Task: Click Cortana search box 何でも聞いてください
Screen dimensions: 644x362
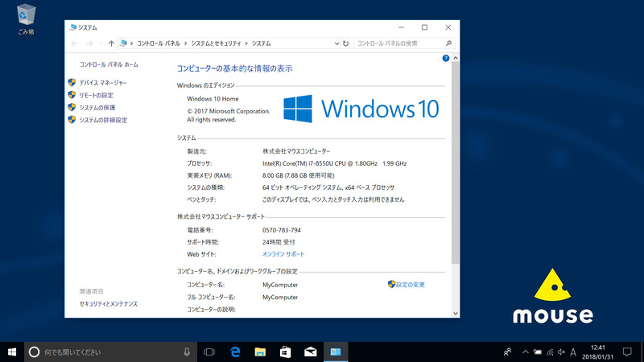Action: tap(111, 352)
